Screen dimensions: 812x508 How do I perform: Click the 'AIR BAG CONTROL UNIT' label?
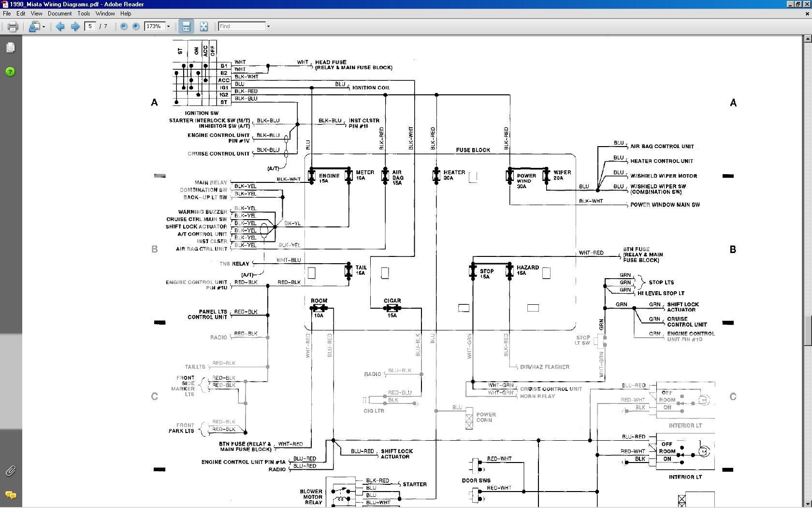click(x=662, y=146)
